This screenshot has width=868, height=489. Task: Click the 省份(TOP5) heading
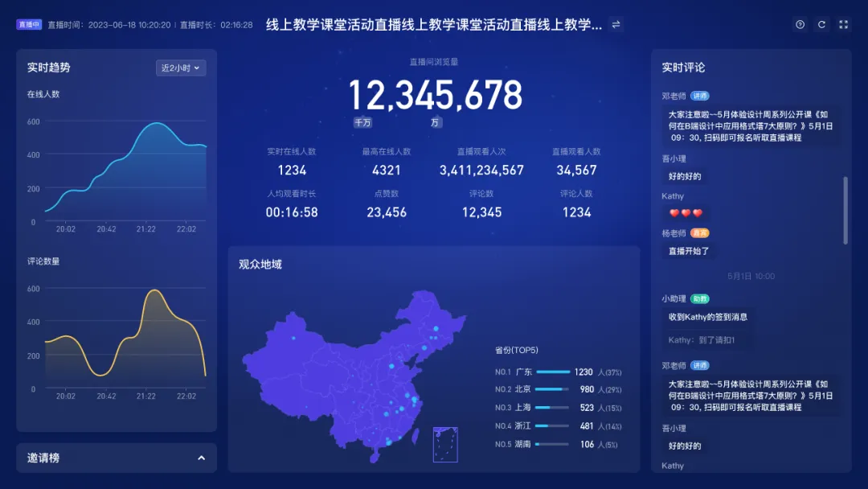pyautogui.click(x=517, y=350)
